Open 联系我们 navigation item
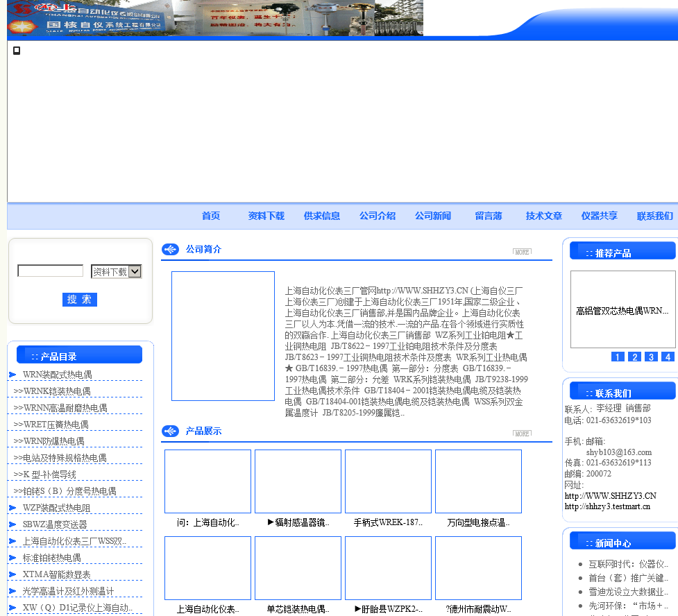Screen dimensions: 678x616 (x=654, y=216)
